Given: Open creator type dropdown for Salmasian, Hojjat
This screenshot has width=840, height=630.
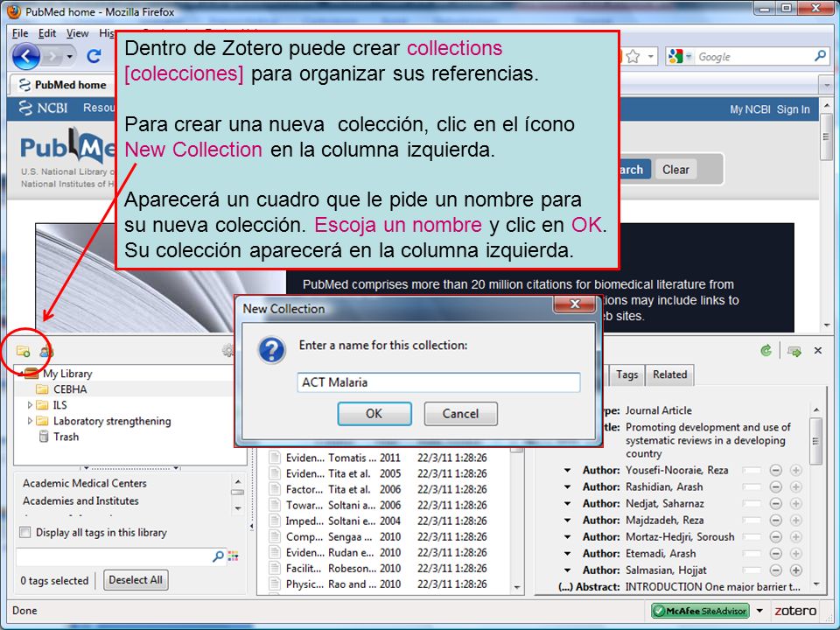Looking at the screenshot, I should 567,570.
